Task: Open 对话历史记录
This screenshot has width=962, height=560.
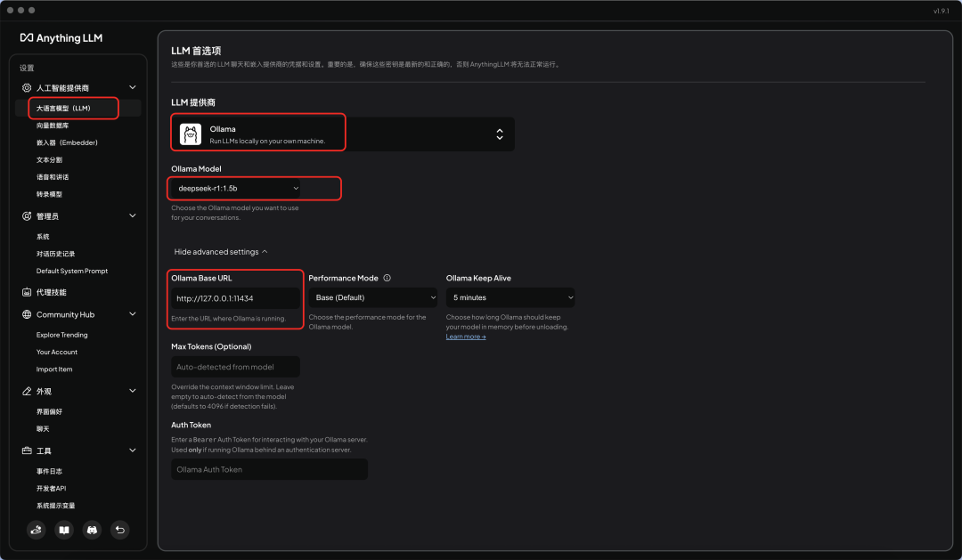Action: [55, 254]
